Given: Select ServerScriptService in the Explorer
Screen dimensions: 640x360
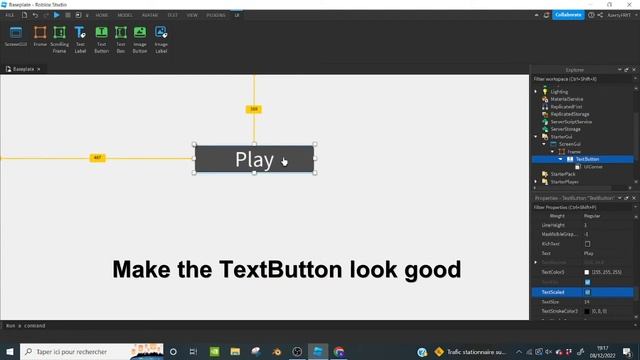Looking at the screenshot, I should (x=571, y=122).
